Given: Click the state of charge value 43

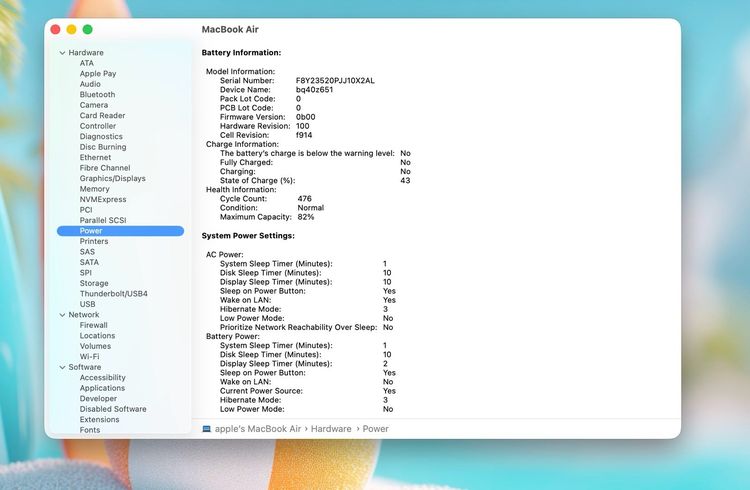Looking at the screenshot, I should pos(405,180).
